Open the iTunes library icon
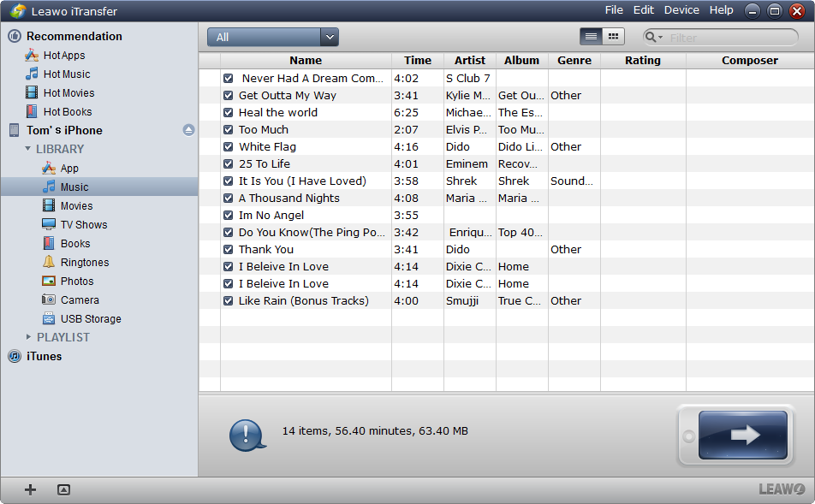The width and height of the screenshot is (815, 504). click(x=15, y=357)
